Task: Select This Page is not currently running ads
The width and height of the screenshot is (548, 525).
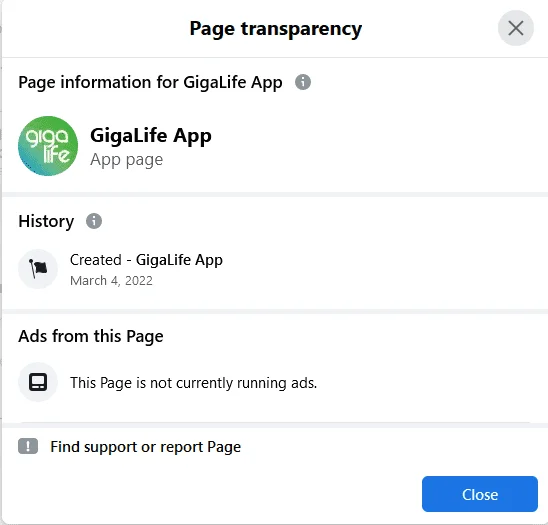Action: tap(193, 383)
